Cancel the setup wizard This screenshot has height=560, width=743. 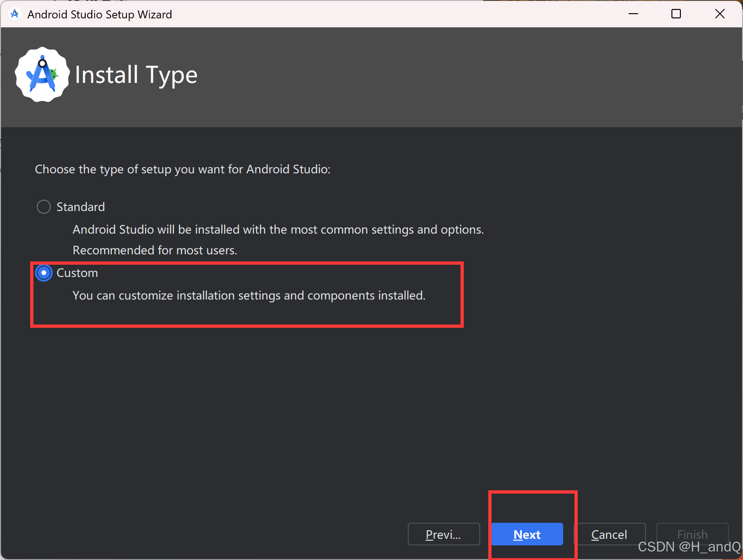click(609, 534)
